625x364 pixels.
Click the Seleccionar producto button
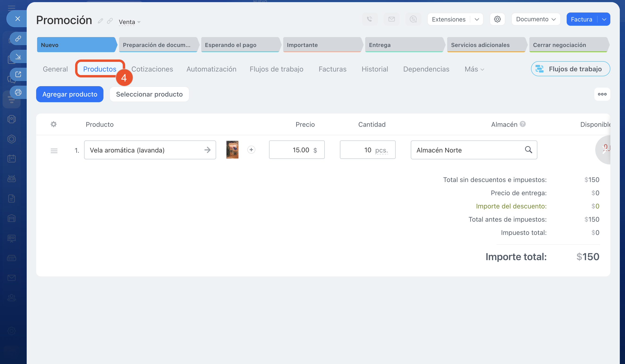pyautogui.click(x=149, y=94)
